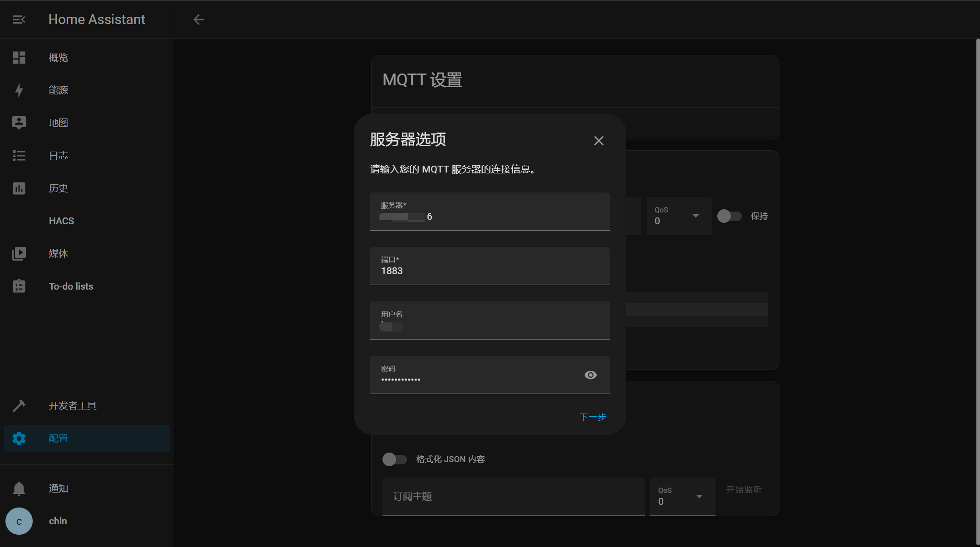Image resolution: width=980 pixels, height=547 pixels.
Task: Select 历史 in the sidebar
Action: pyautogui.click(x=59, y=188)
